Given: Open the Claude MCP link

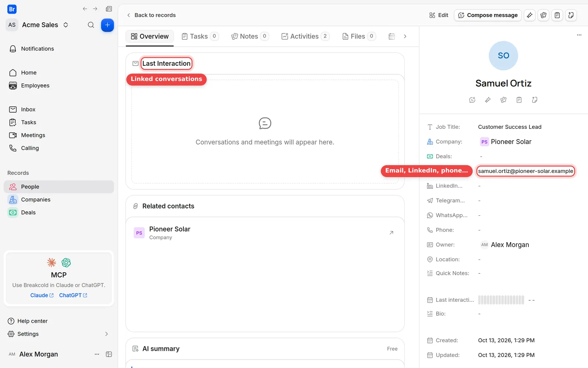Looking at the screenshot, I should 42,295.
